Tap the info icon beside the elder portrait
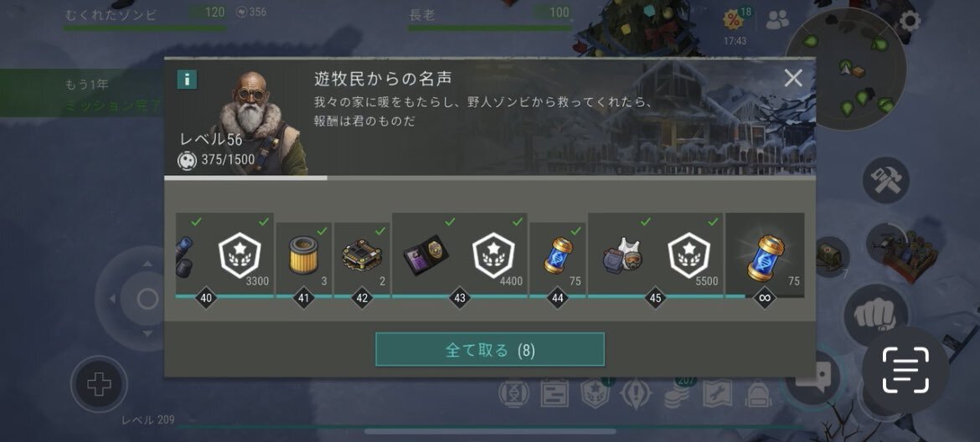Image resolution: width=980 pixels, height=442 pixels. (187, 80)
